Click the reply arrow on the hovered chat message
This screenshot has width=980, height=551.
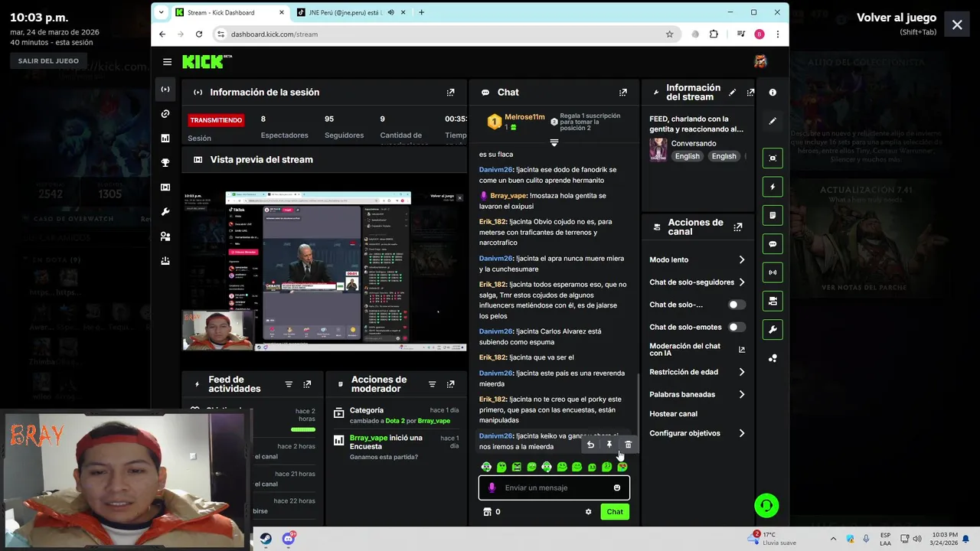point(590,445)
